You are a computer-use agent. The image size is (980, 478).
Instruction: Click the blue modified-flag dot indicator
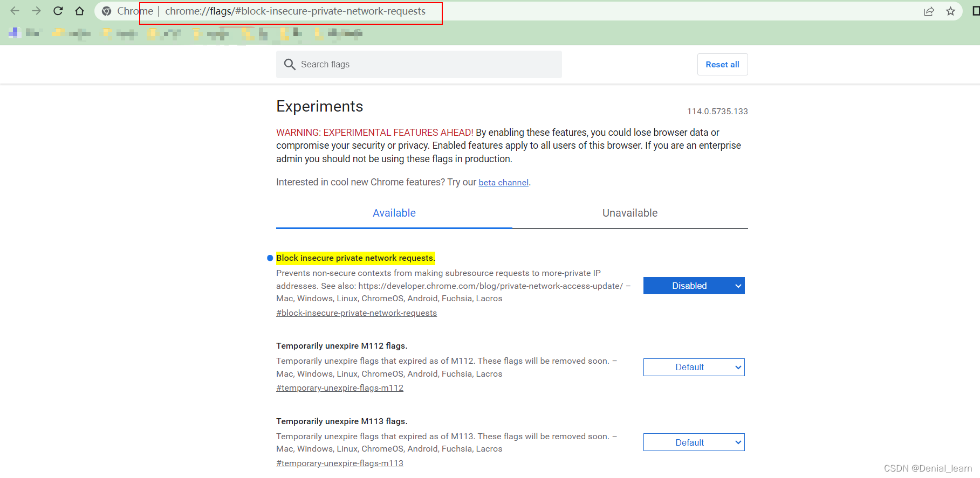click(270, 258)
